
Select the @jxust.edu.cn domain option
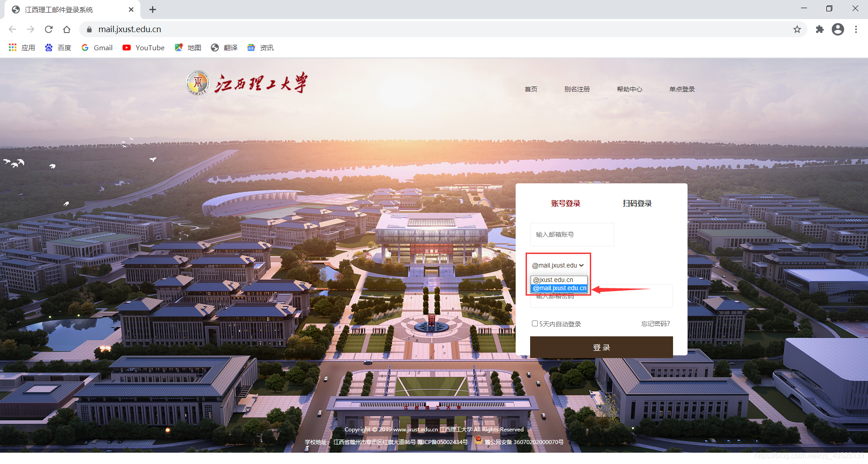[x=554, y=279]
